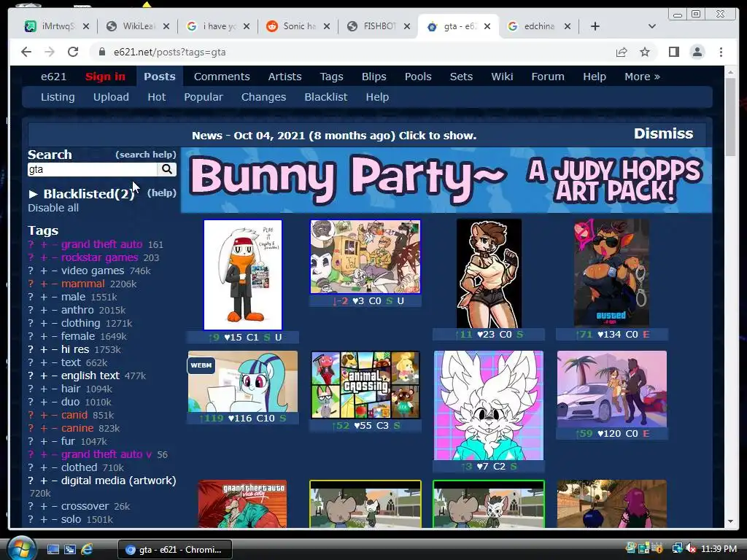Submit search with the magnifier icon
The height and width of the screenshot is (560, 747).
167,169
